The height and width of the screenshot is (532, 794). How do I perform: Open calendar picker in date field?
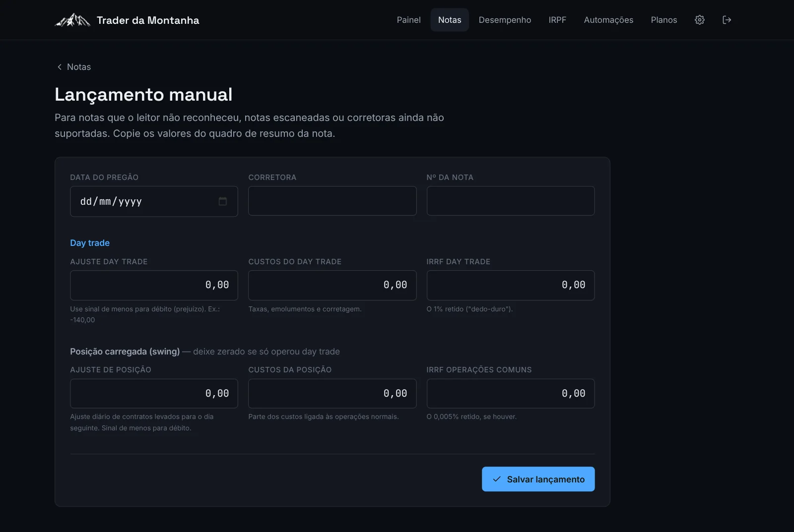223,201
